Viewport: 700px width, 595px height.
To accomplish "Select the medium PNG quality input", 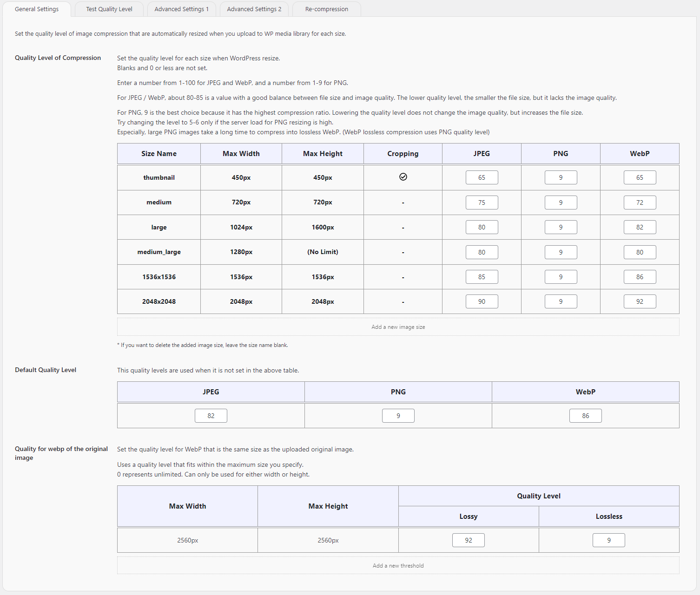I will click(561, 203).
